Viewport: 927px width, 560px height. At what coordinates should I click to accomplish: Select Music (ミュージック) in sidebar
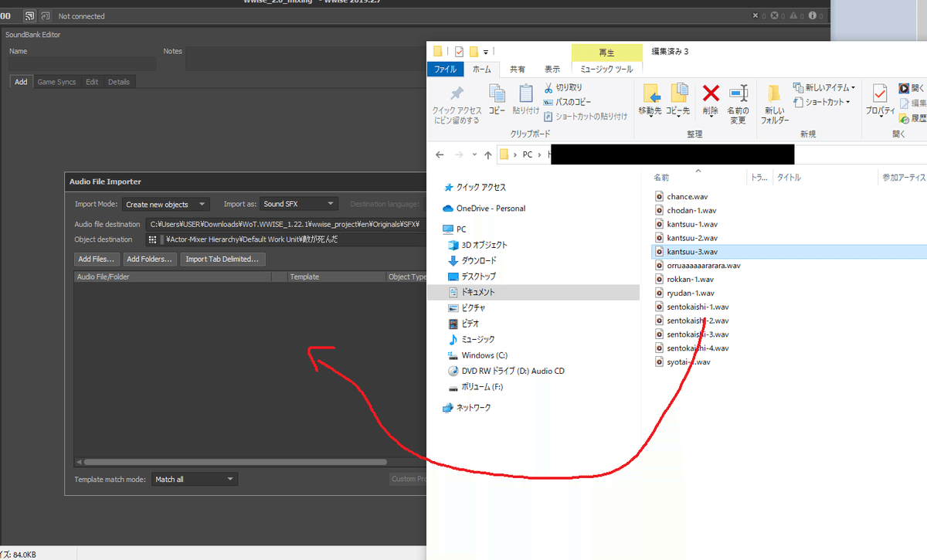pyautogui.click(x=471, y=339)
